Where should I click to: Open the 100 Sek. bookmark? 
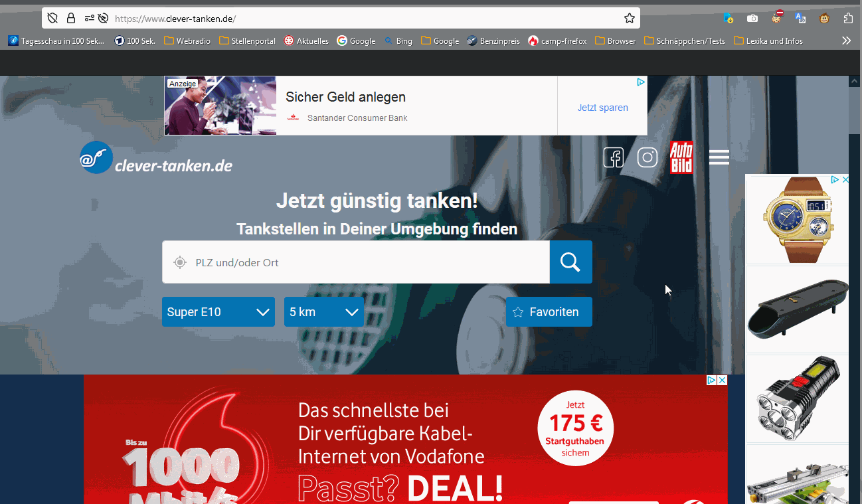click(135, 41)
